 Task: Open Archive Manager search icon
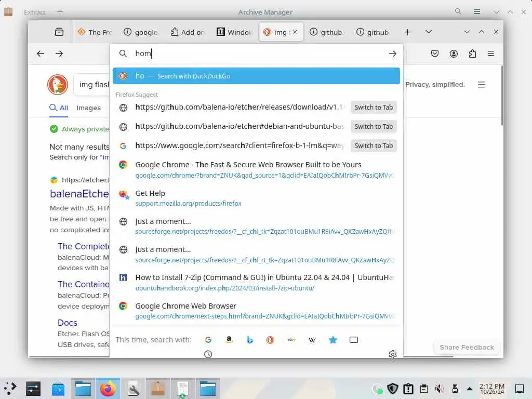coord(458,11)
